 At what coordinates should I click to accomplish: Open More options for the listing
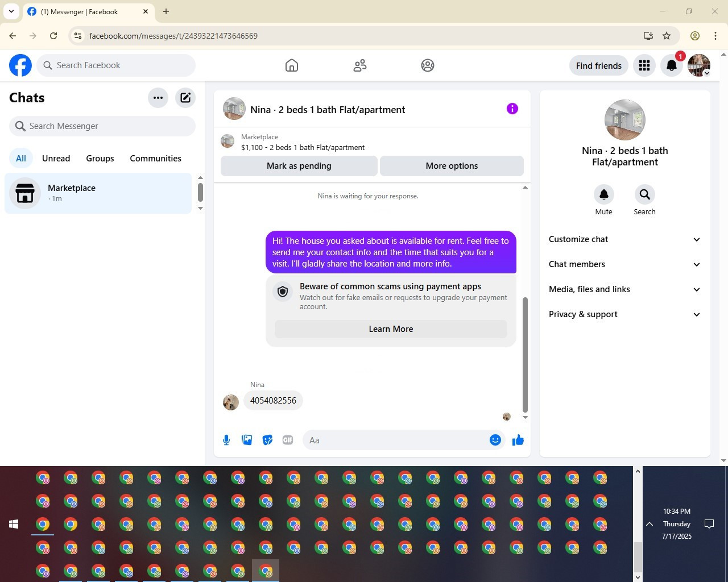pyautogui.click(x=452, y=166)
